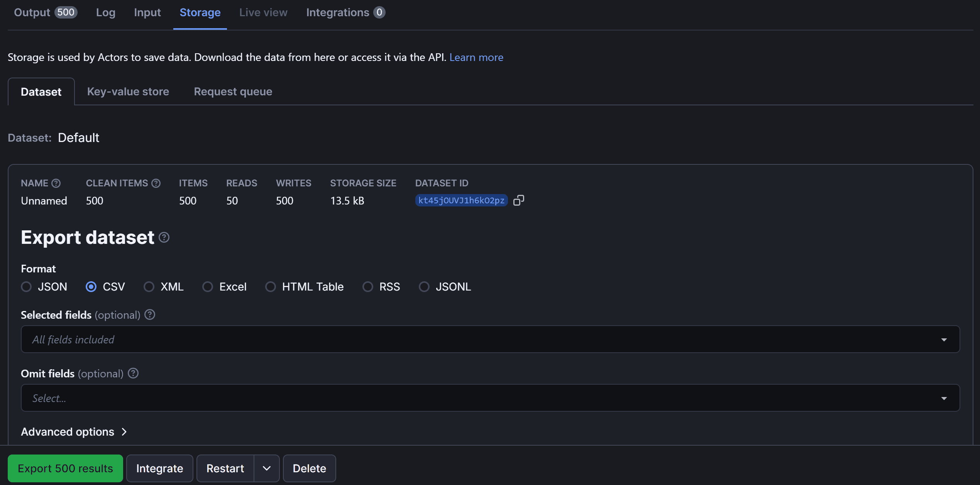Expand the Restart button dropdown chevron
The height and width of the screenshot is (485, 980).
pos(266,468)
